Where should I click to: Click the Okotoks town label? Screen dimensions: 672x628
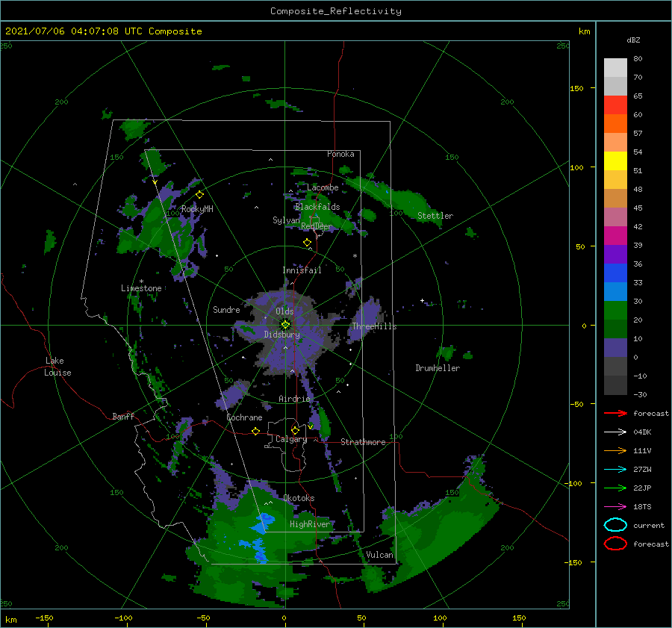click(299, 498)
